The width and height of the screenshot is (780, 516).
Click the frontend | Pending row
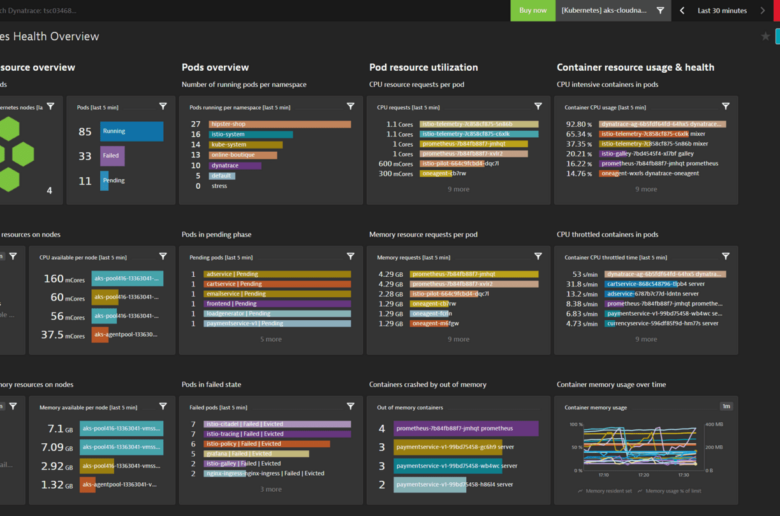pyautogui.click(x=271, y=304)
